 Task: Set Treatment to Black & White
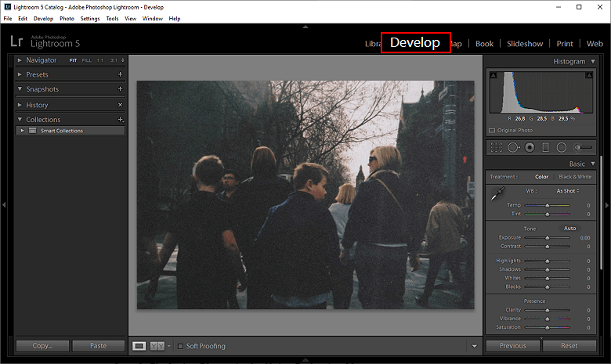(x=575, y=177)
